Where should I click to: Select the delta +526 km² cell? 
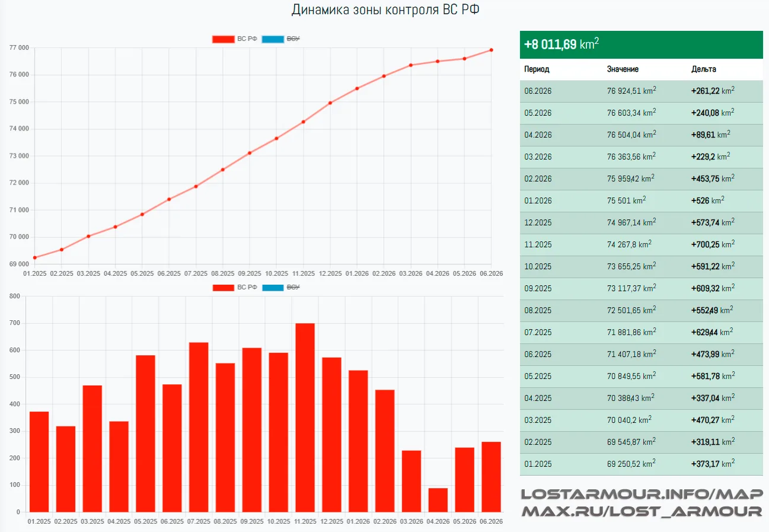[707, 200]
